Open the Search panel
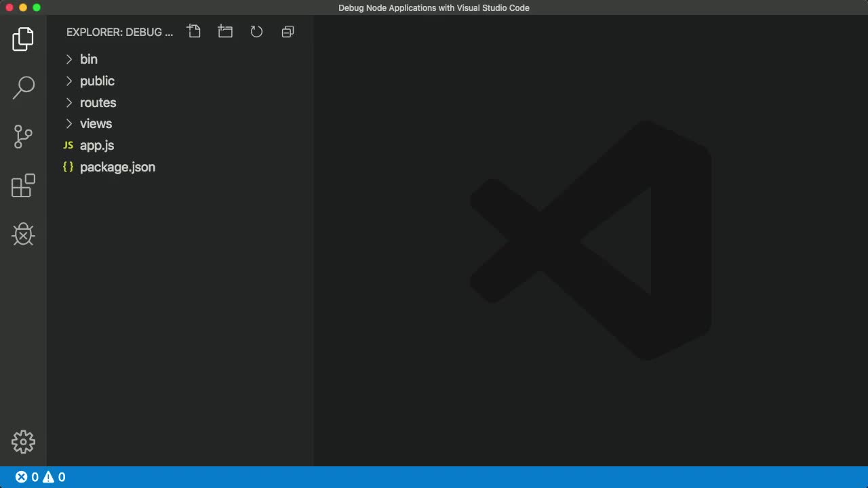Image resolution: width=868 pixels, height=488 pixels. pos(23,87)
